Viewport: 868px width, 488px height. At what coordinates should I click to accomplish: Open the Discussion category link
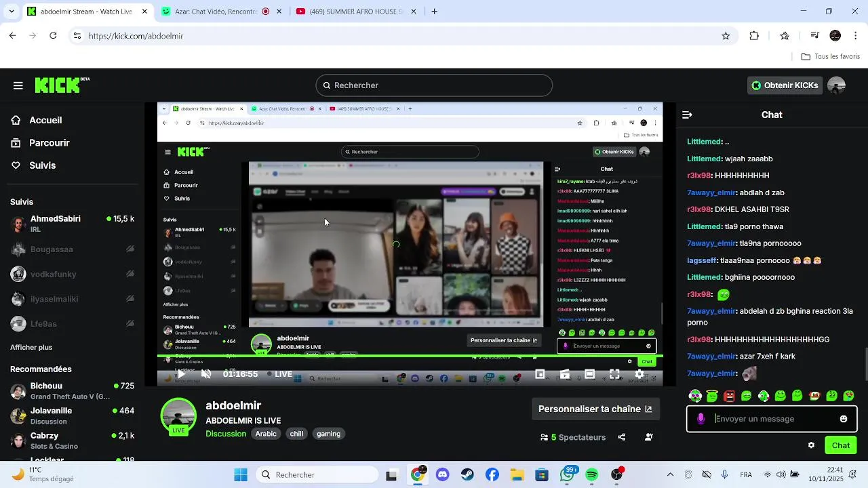[226, 434]
